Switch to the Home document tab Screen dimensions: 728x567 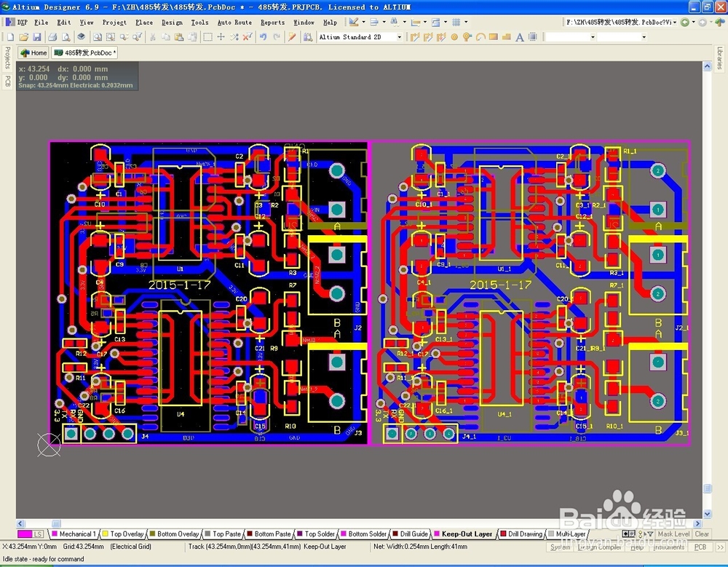pyautogui.click(x=33, y=53)
